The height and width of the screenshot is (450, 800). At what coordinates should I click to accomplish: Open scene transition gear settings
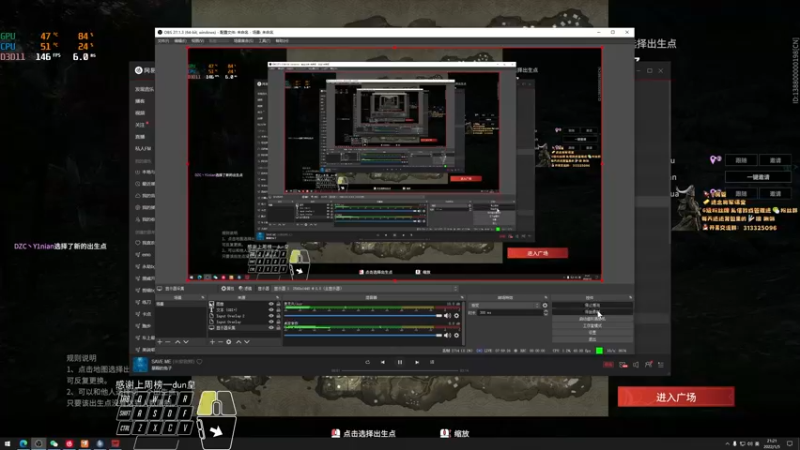click(545, 305)
